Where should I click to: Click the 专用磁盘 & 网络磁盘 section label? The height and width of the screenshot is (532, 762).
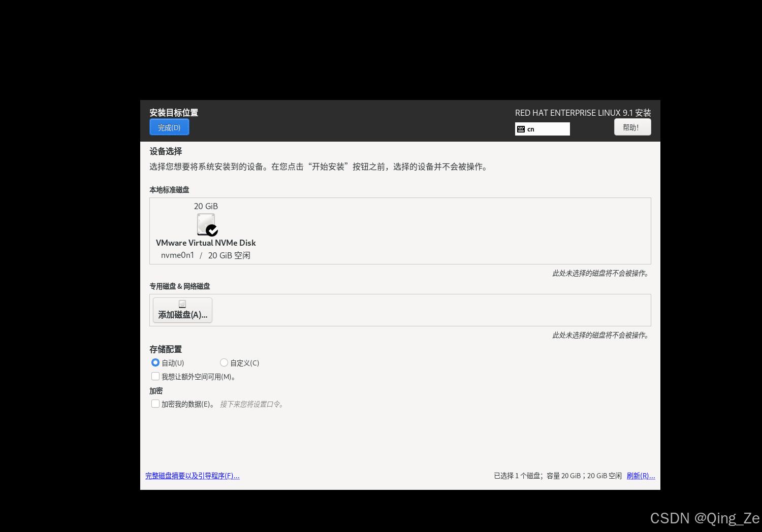(x=180, y=286)
